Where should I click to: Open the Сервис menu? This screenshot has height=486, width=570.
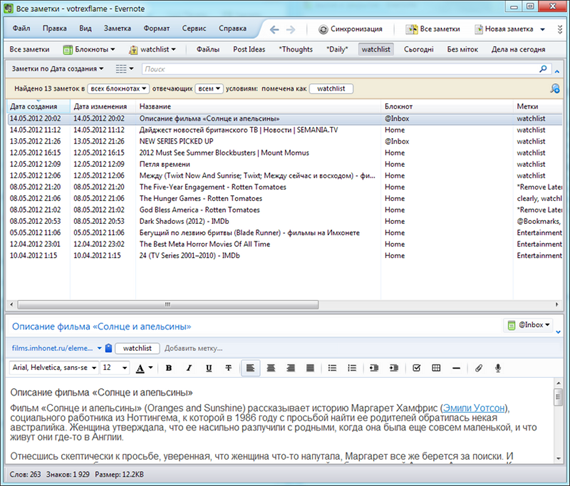point(194,28)
